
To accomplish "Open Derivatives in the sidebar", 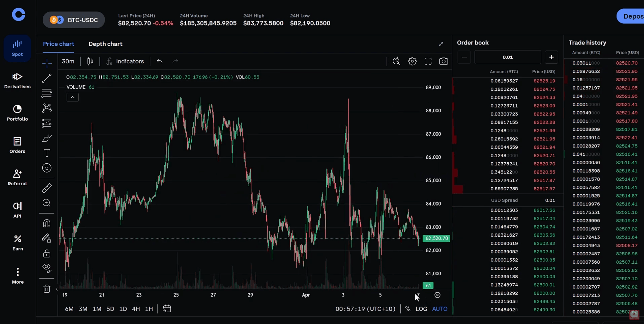I will (17, 81).
